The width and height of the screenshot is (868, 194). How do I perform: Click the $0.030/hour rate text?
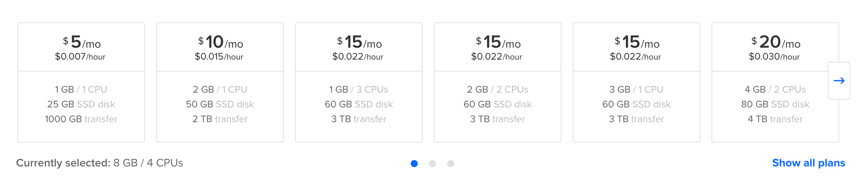point(774,57)
